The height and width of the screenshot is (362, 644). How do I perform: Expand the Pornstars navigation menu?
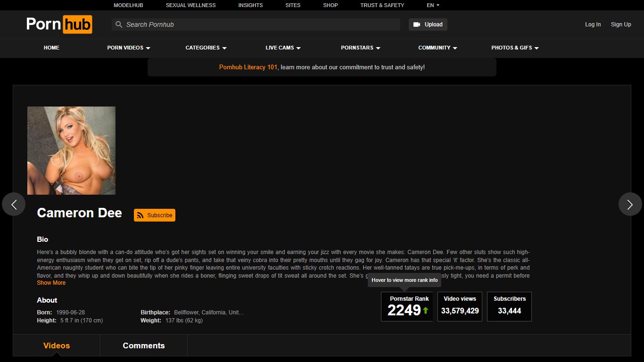361,48
